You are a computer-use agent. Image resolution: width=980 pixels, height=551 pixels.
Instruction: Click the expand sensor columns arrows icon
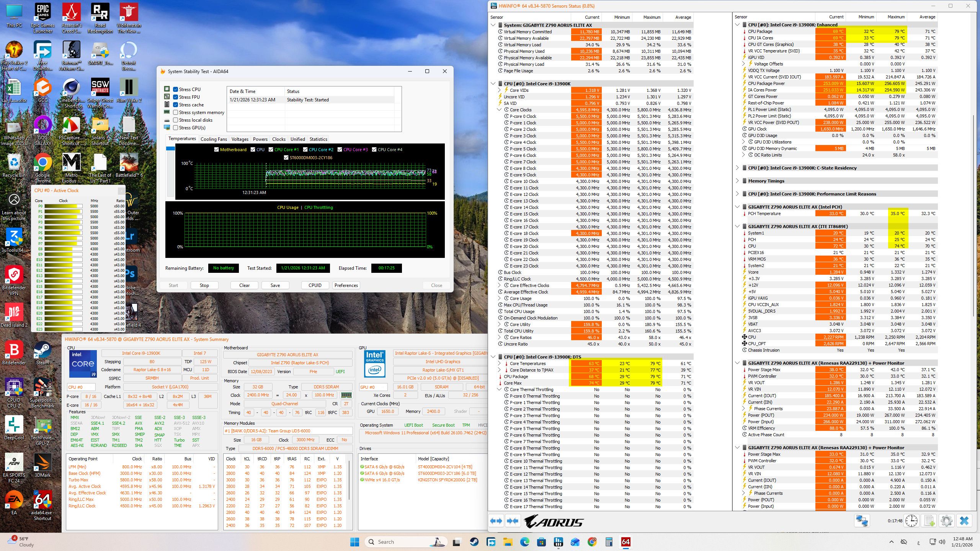tap(496, 521)
